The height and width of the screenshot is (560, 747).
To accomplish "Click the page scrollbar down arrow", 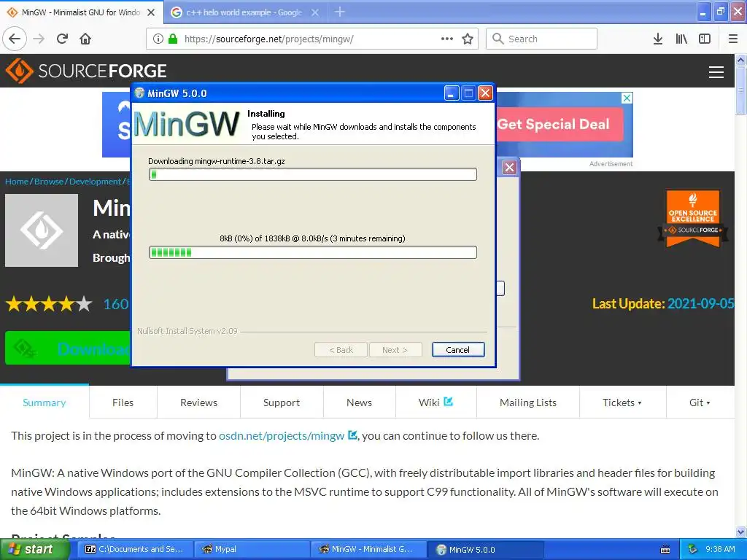I will coord(741,532).
